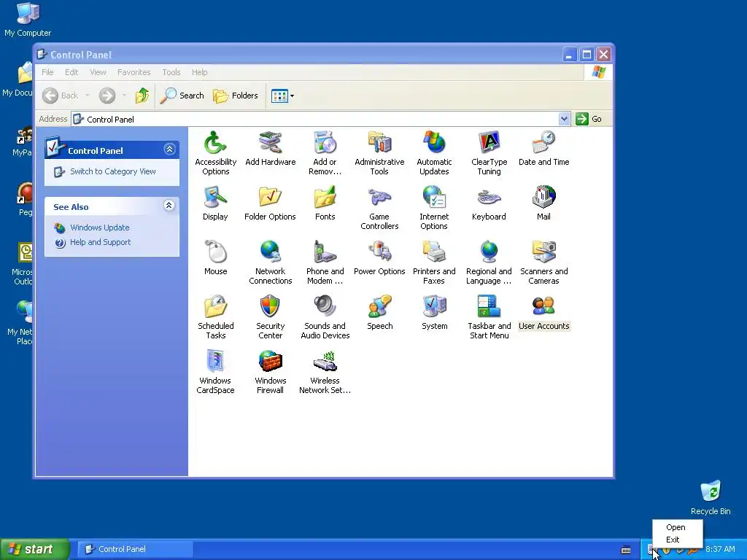Open the Edit menu
The height and width of the screenshot is (560, 747).
(x=71, y=72)
